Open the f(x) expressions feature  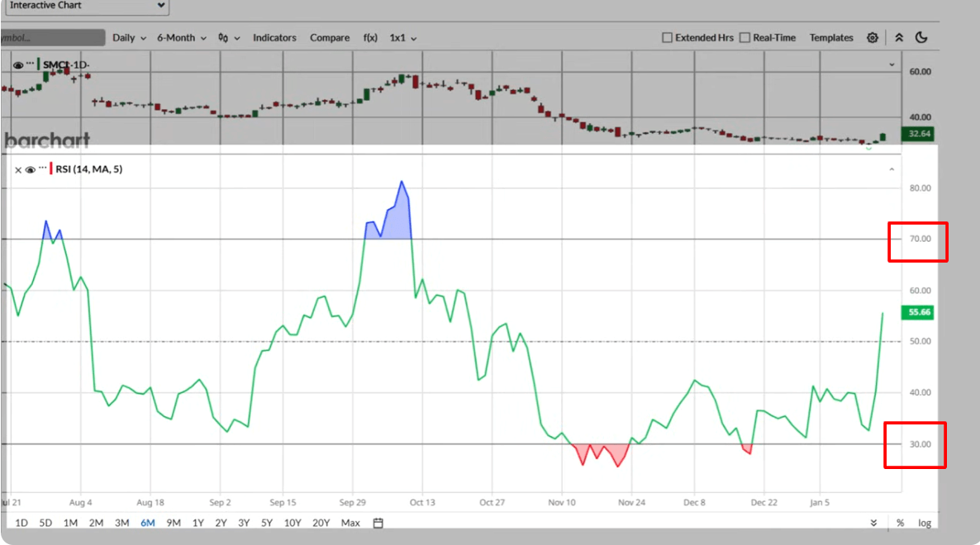[x=370, y=37]
